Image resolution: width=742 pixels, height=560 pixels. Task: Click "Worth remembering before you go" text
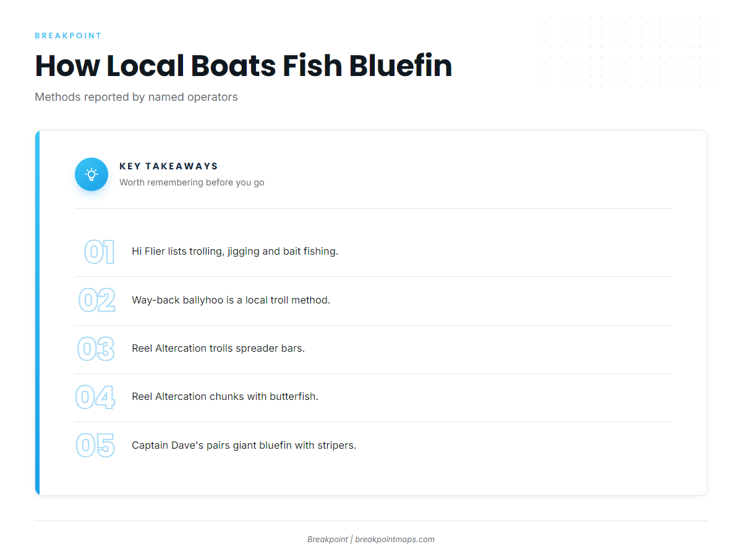click(192, 182)
